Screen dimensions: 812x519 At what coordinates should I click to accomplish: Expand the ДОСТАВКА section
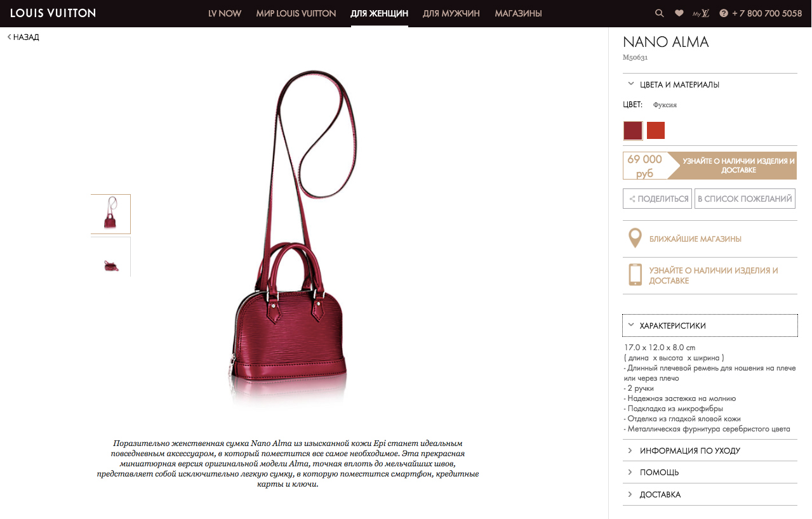pyautogui.click(x=710, y=494)
